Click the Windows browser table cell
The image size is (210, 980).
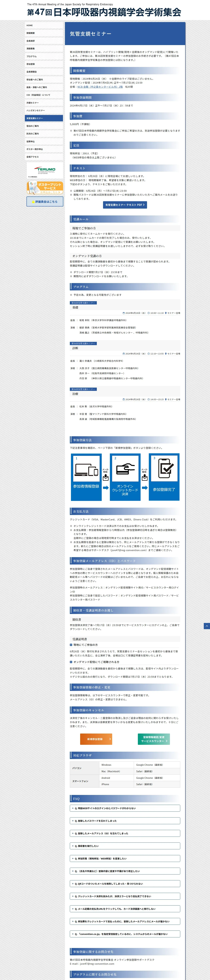(117, 765)
